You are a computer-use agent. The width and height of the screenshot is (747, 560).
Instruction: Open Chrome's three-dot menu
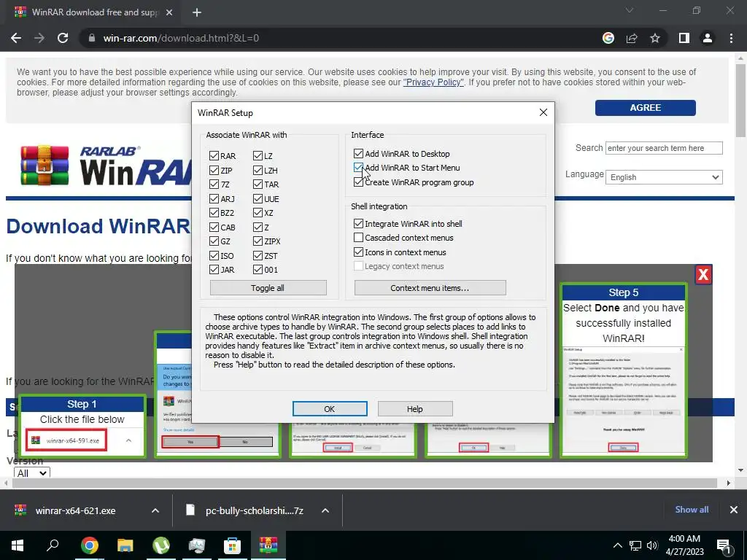[x=731, y=38]
